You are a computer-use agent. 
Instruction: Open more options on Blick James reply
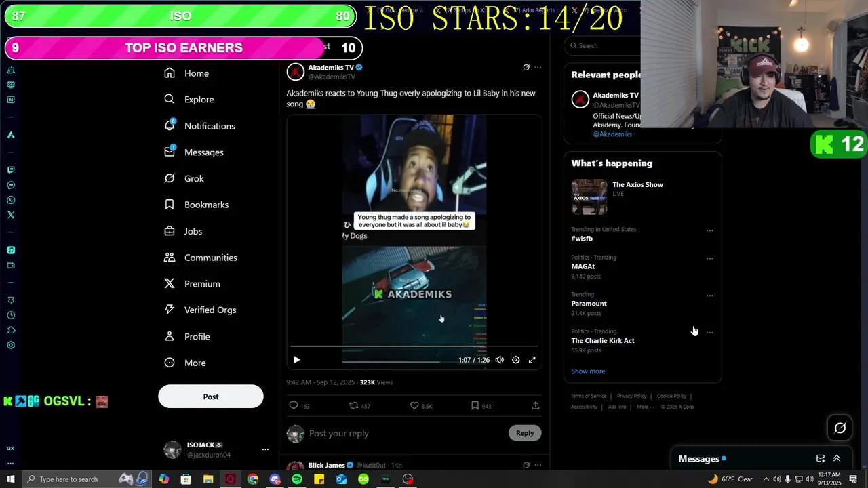538,465
